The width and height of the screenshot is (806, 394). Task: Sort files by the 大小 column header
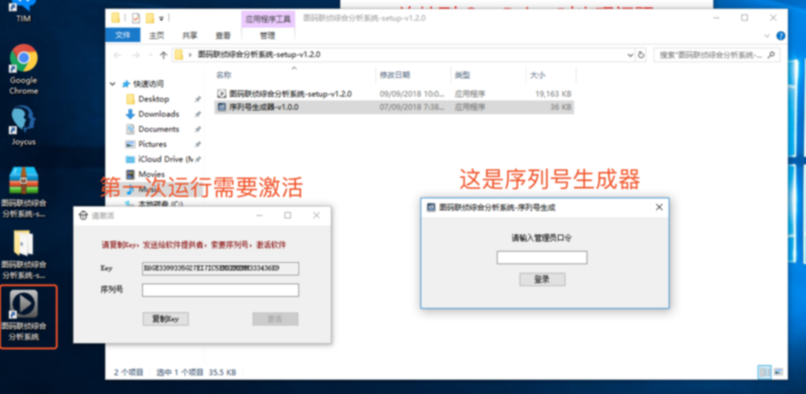[x=538, y=75]
